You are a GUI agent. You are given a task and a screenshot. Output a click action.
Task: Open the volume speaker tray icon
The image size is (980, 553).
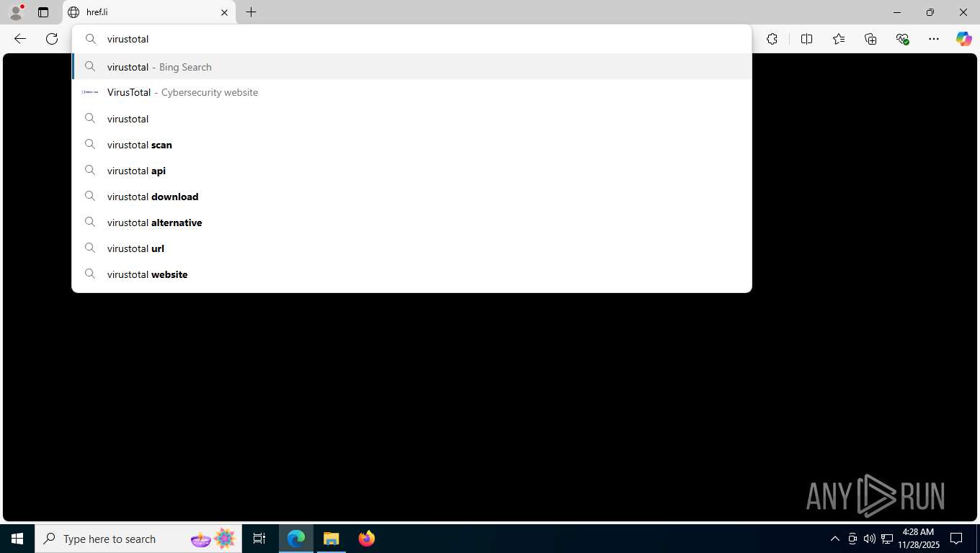tap(870, 539)
